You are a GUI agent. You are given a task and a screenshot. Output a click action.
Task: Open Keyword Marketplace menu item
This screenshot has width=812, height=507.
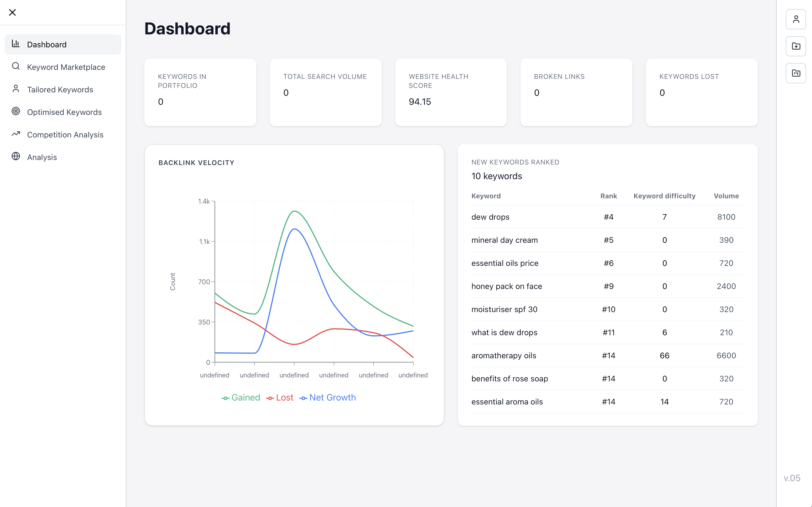coord(66,67)
